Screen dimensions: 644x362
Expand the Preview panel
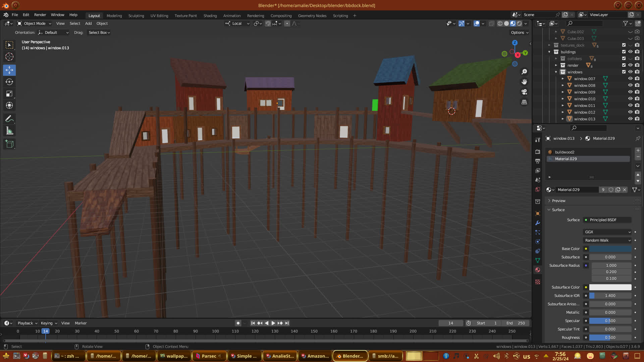click(558, 201)
